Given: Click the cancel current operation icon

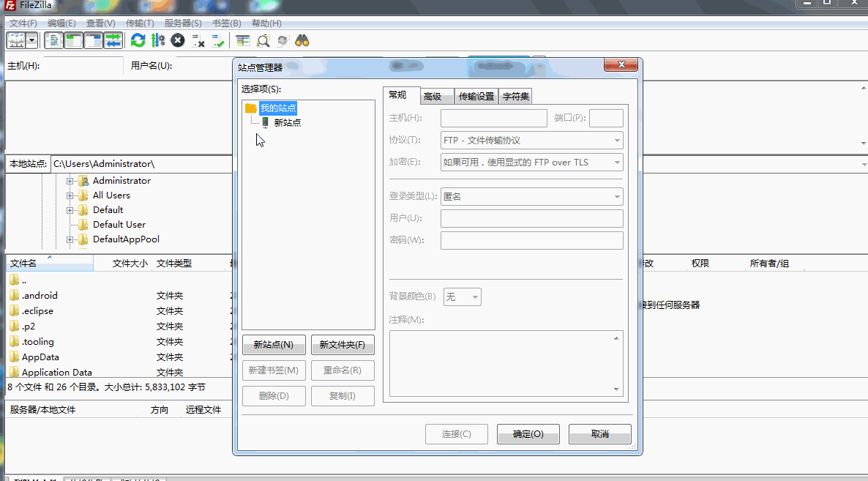Looking at the screenshot, I should coord(178,40).
